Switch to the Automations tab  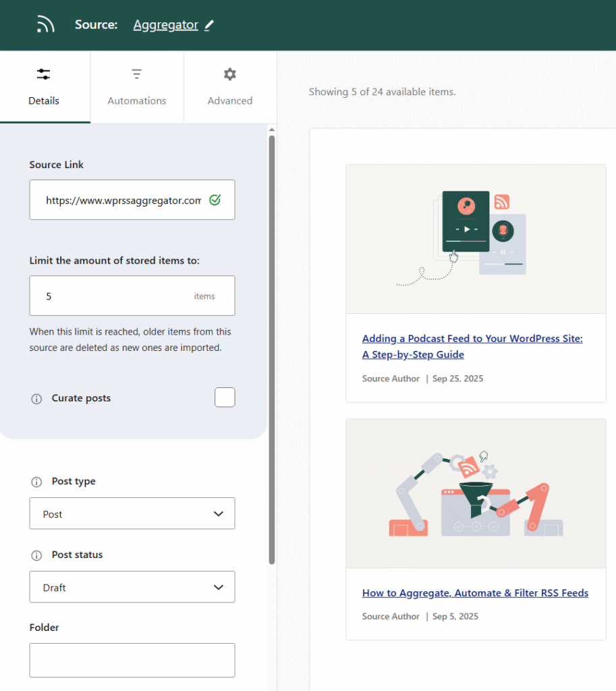click(136, 88)
